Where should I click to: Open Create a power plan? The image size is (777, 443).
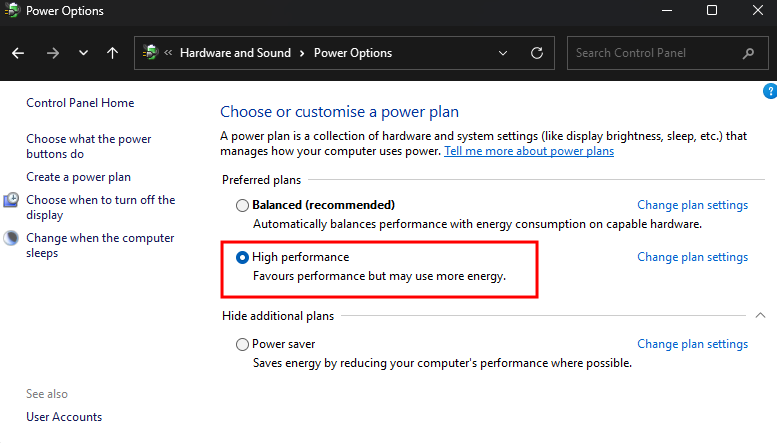(78, 177)
